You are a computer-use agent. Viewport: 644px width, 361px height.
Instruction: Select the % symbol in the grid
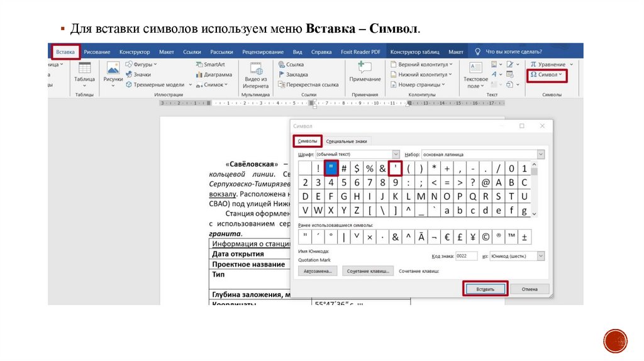tap(370, 169)
